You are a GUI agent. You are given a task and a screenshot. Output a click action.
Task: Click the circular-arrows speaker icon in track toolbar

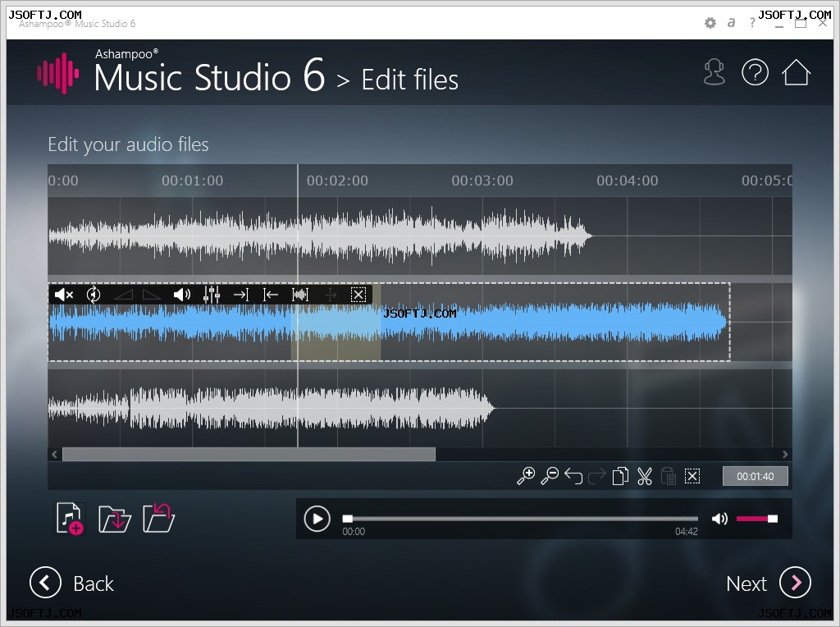(x=94, y=294)
